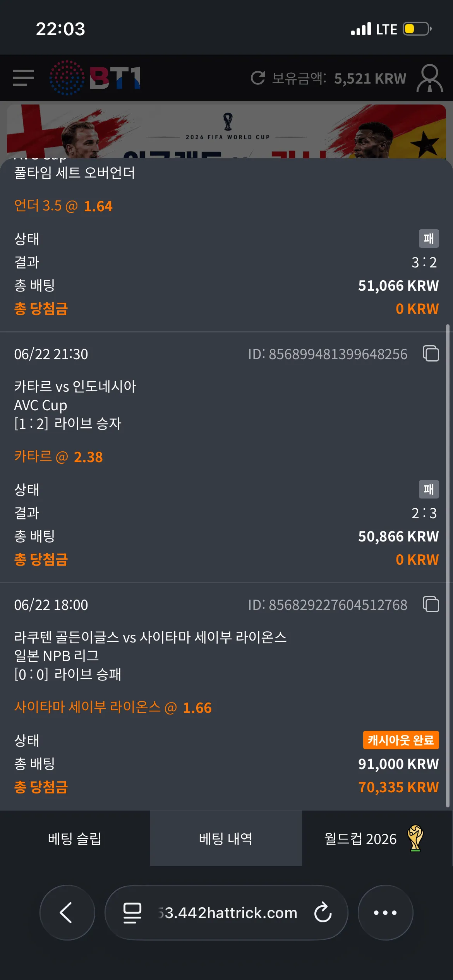The width and height of the screenshot is (453, 980).
Task: Select the 베팅 내역 tab
Action: click(226, 839)
